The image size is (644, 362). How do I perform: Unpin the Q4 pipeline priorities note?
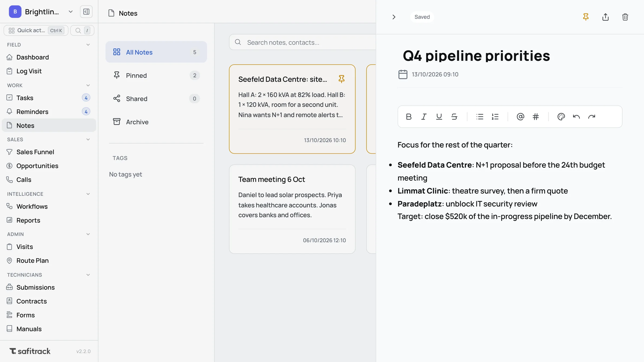[x=586, y=17]
